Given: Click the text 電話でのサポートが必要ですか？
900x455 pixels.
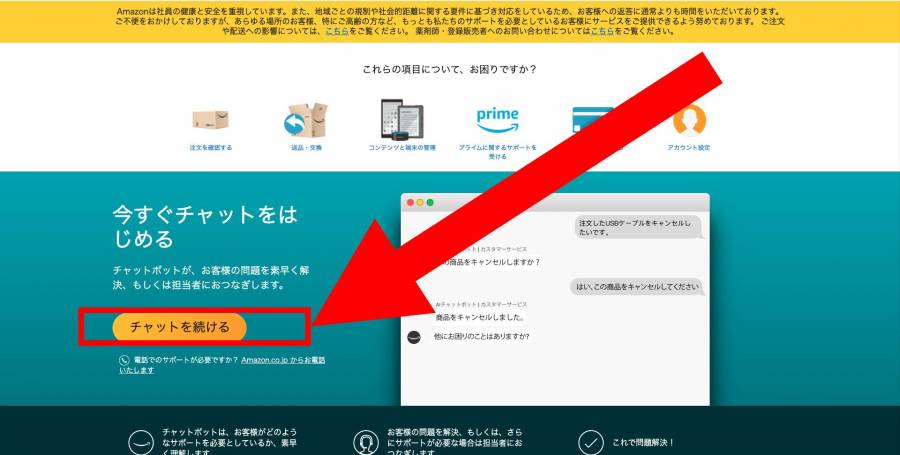Looking at the screenshot, I should pyautogui.click(x=186, y=360).
